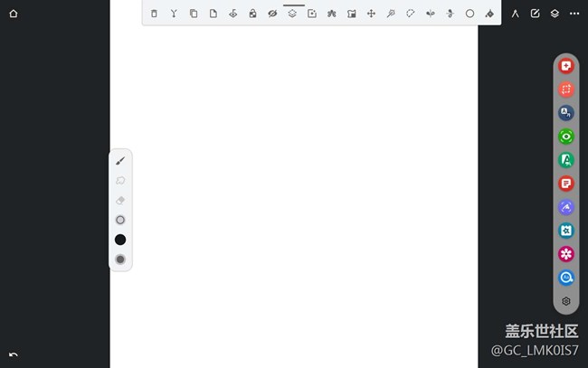
Task: Open the layers panel at top right
Action: coord(555,14)
